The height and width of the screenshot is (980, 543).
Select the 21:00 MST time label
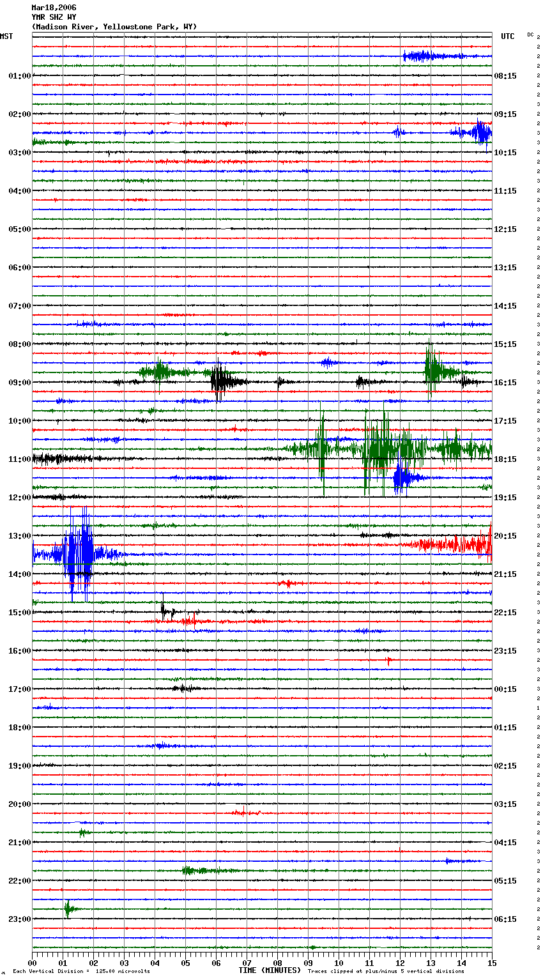tap(20, 843)
